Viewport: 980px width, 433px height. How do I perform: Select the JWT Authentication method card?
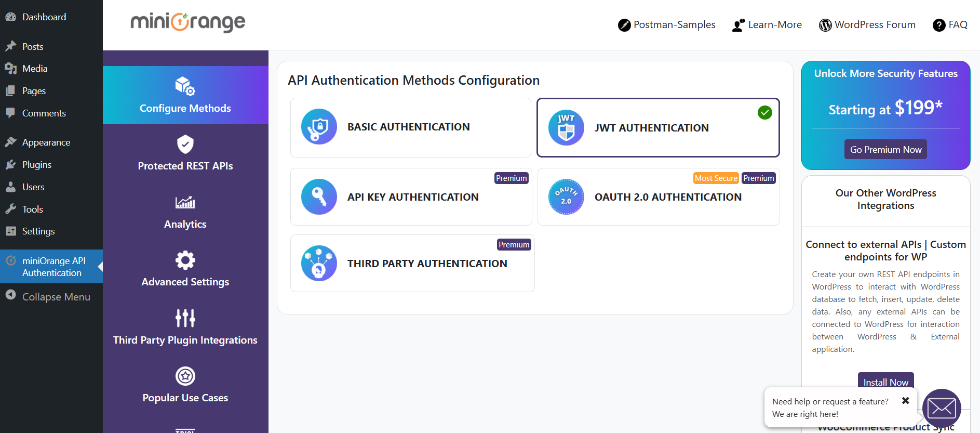point(658,127)
